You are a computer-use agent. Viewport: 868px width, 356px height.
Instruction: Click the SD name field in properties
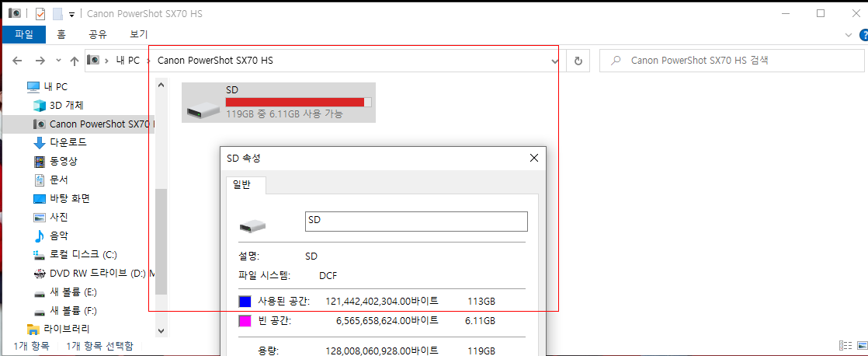(x=416, y=220)
